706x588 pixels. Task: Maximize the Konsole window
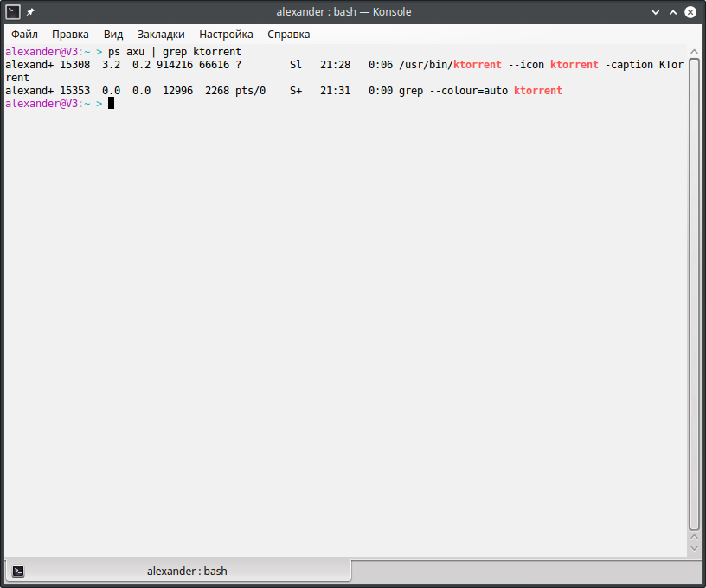click(x=672, y=12)
